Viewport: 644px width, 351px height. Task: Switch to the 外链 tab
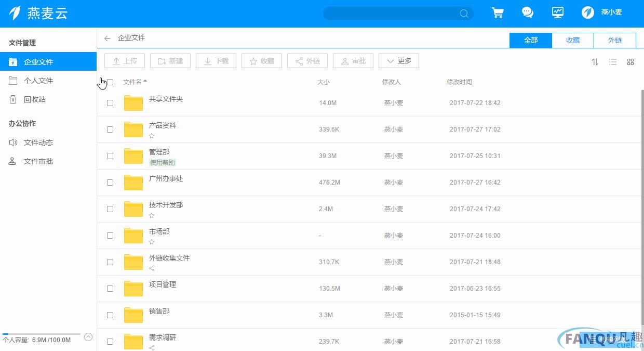pos(615,40)
